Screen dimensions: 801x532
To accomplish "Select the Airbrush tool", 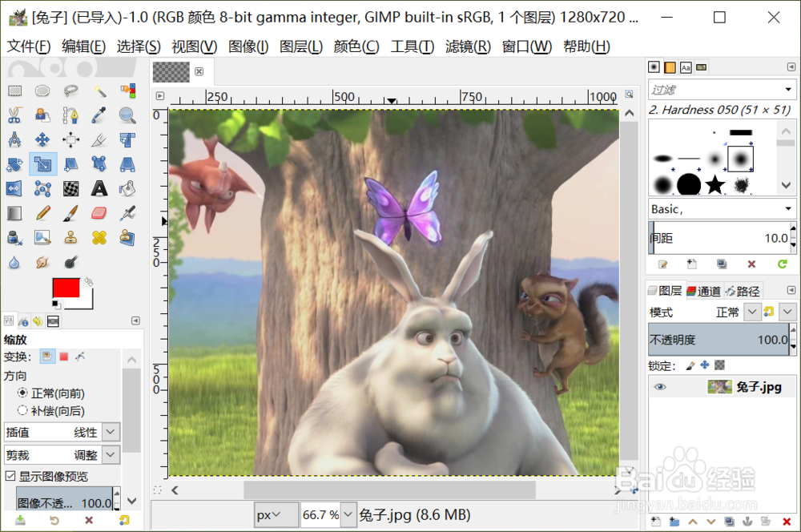I will [x=127, y=213].
